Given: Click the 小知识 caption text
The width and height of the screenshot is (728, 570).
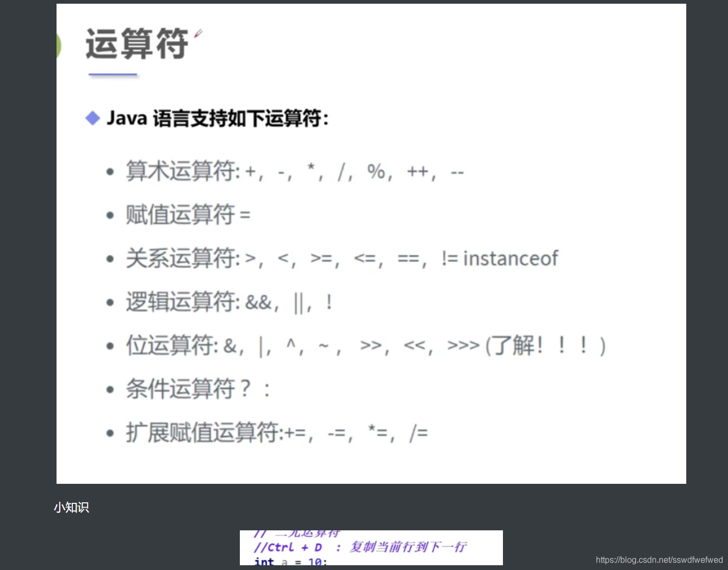Looking at the screenshot, I should coord(71,508).
